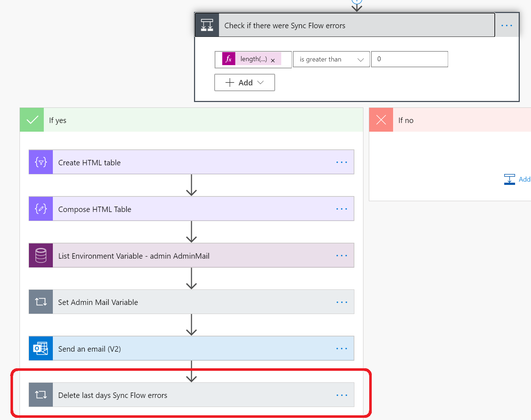The height and width of the screenshot is (420, 531).
Task: Click the condition icon on Check Sync Flow errors
Action: [207, 25]
